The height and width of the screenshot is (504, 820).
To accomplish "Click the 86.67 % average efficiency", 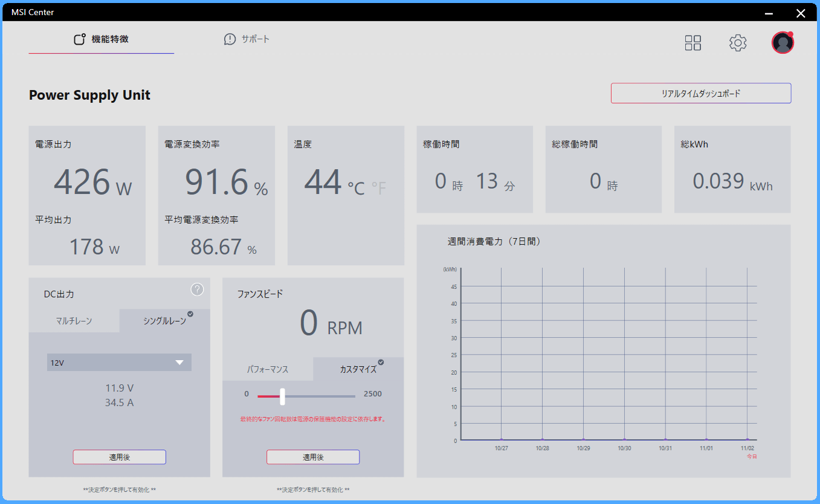I will (224, 247).
